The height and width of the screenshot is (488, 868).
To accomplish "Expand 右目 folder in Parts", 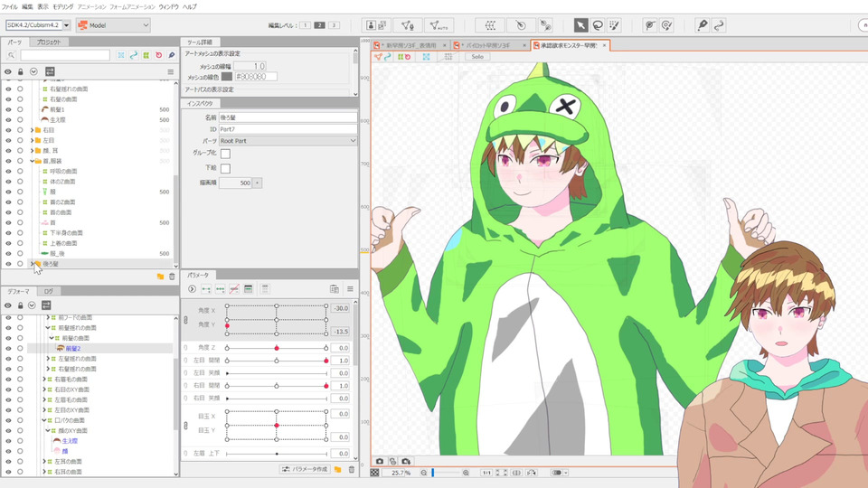I will point(32,130).
